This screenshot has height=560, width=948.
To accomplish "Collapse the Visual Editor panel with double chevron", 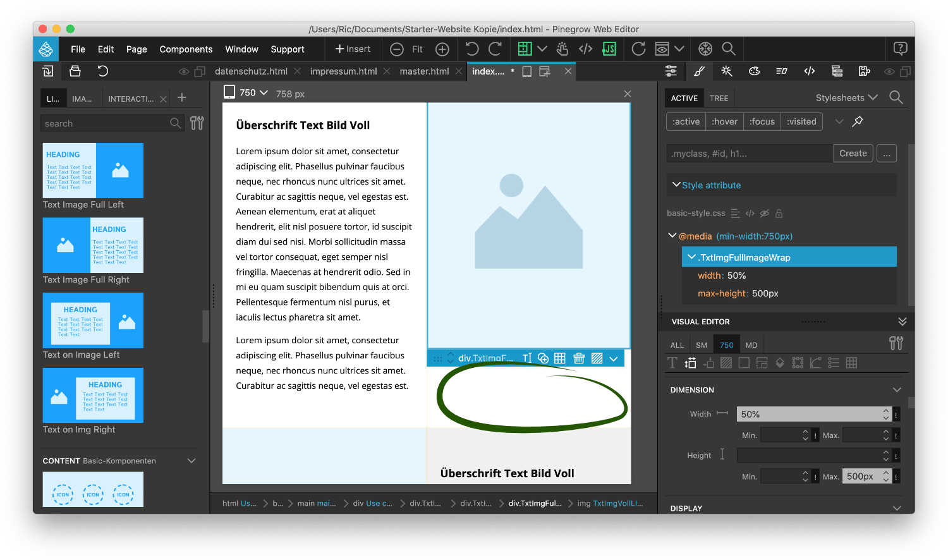I will (x=902, y=322).
